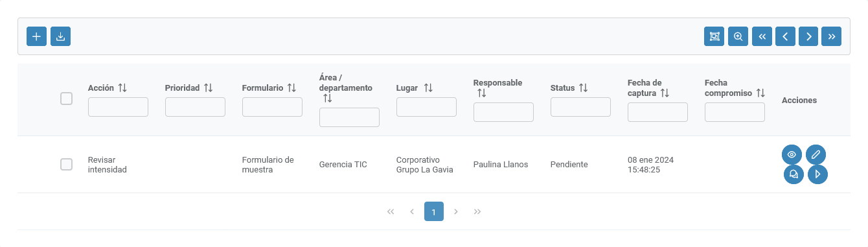Go to first page using toolbar double-left arrows
The image size is (868, 247).
click(762, 36)
